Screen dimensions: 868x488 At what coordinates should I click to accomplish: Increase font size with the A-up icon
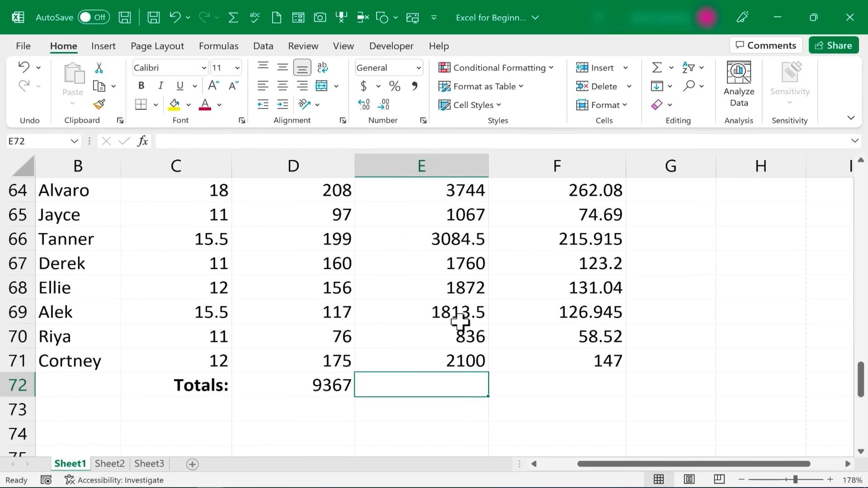213,86
